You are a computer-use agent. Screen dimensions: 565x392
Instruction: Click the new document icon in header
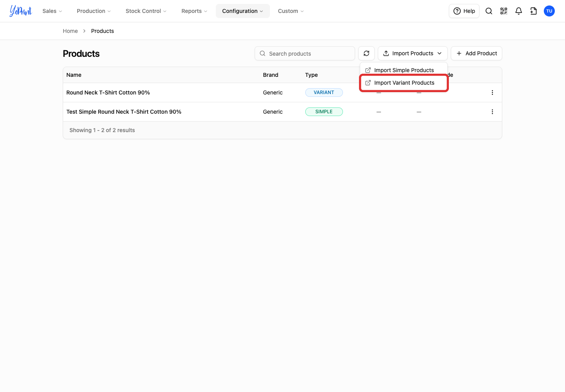coord(534,11)
